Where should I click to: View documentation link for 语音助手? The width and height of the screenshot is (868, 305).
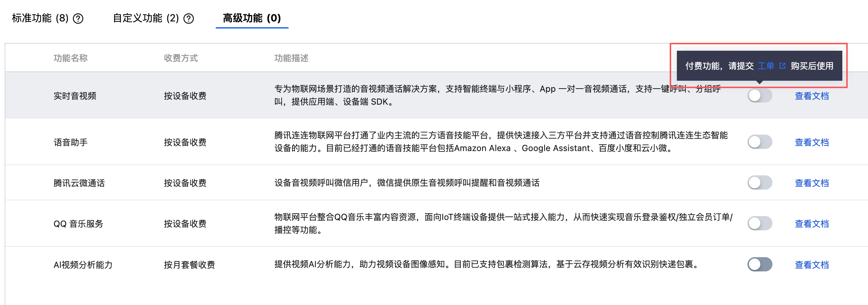812,142
